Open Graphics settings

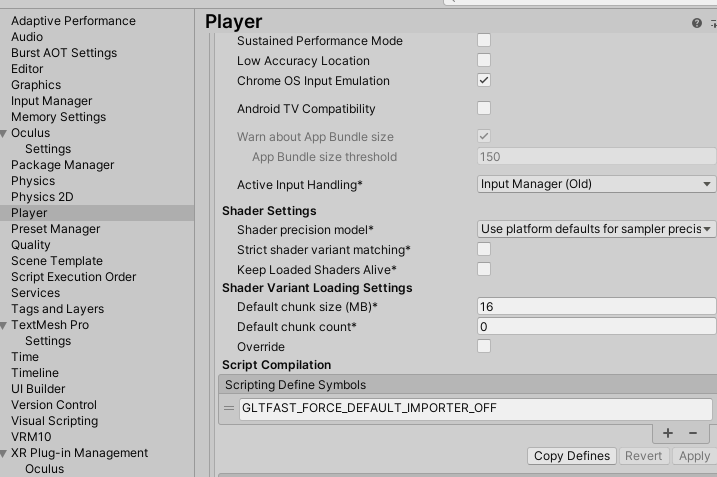point(36,85)
